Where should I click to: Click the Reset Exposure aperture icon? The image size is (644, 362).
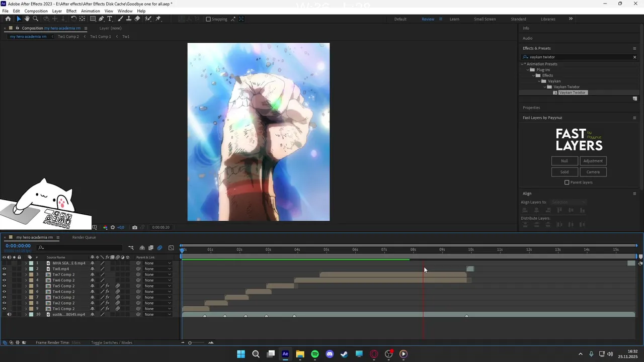tap(112, 227)
